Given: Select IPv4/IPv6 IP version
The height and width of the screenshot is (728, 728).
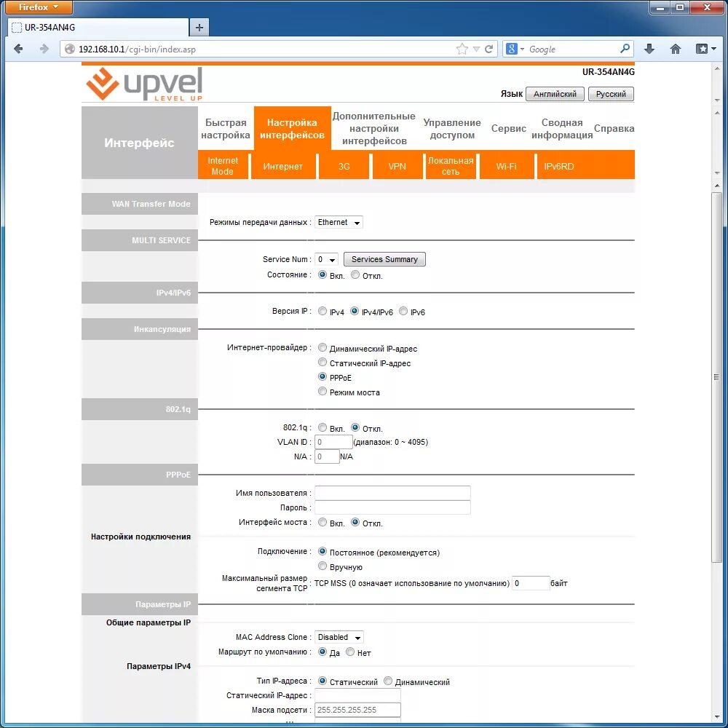Looking at the screenshot, I should (355, 311).
